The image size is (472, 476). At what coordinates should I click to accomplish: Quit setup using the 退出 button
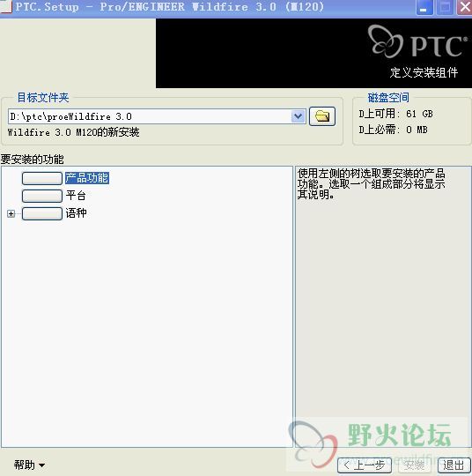(454, 465)
